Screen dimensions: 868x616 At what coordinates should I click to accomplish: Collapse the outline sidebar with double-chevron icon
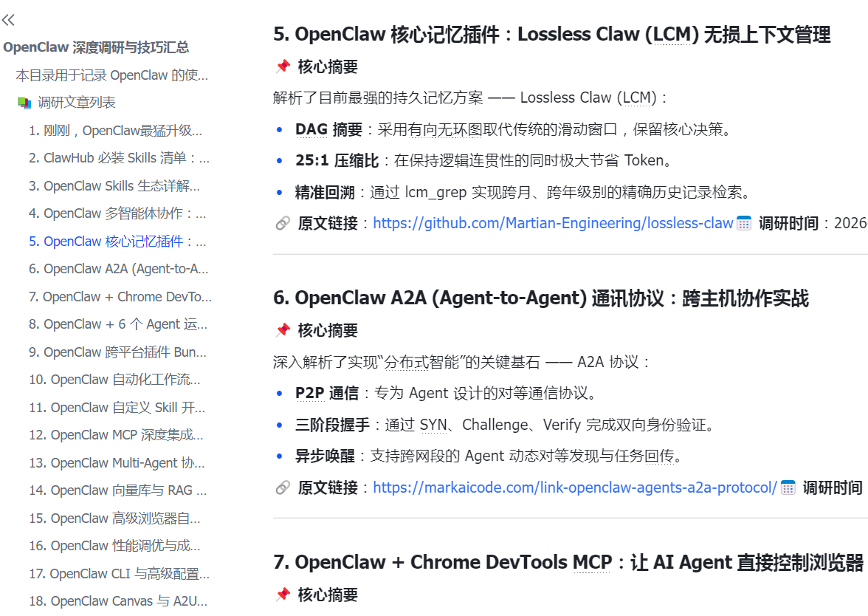8,21
